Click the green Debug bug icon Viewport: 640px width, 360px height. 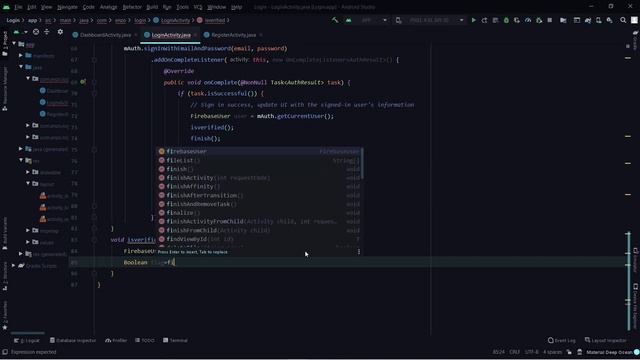[506, 20]
